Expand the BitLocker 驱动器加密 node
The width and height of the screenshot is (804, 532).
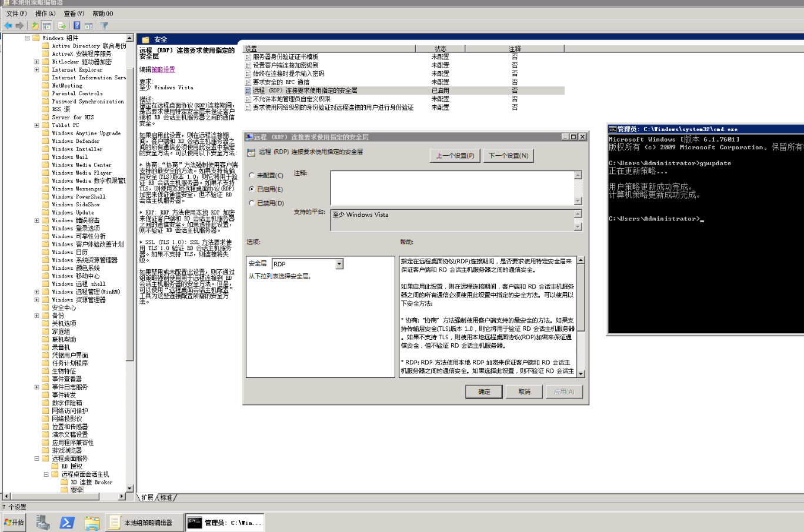(36, 62)
